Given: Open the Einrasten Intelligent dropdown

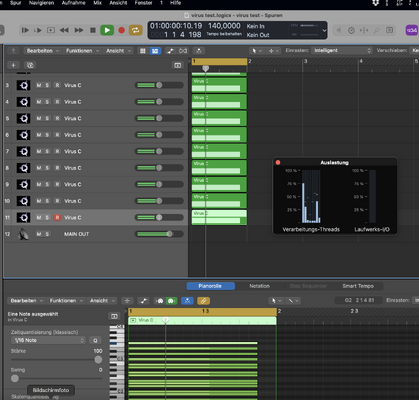Looking at the screenshot, I should tap(342, 50).
